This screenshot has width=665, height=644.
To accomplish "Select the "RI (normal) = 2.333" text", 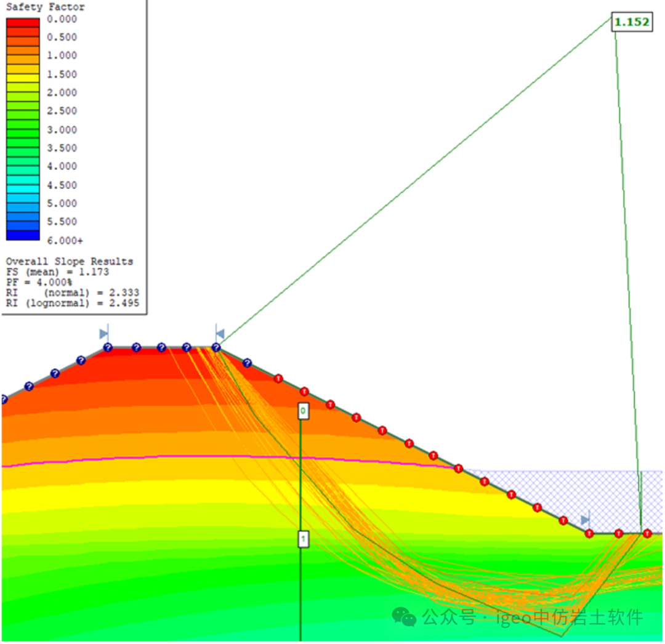I will (72, 292).
